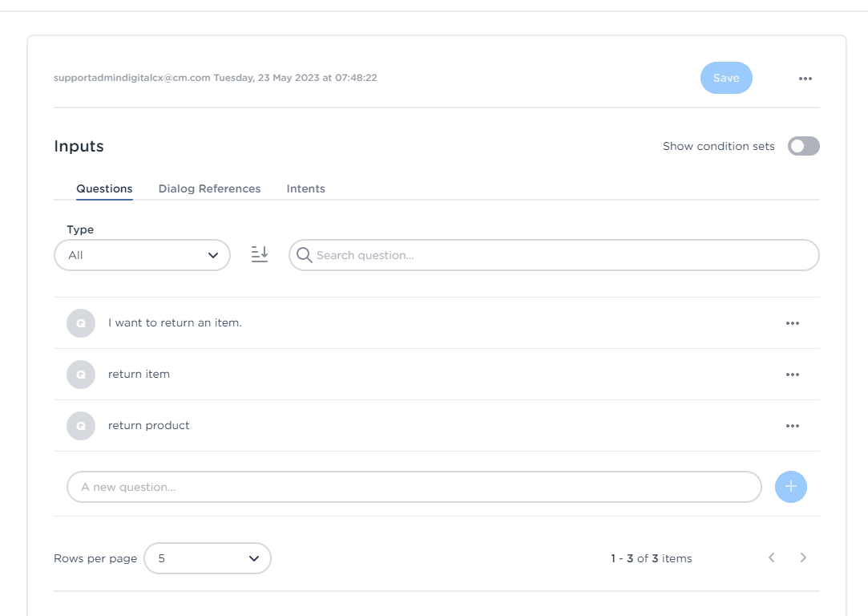Enable the Show condition sets toggle
Screen dimensions: 868x616
tap(803, 146)
